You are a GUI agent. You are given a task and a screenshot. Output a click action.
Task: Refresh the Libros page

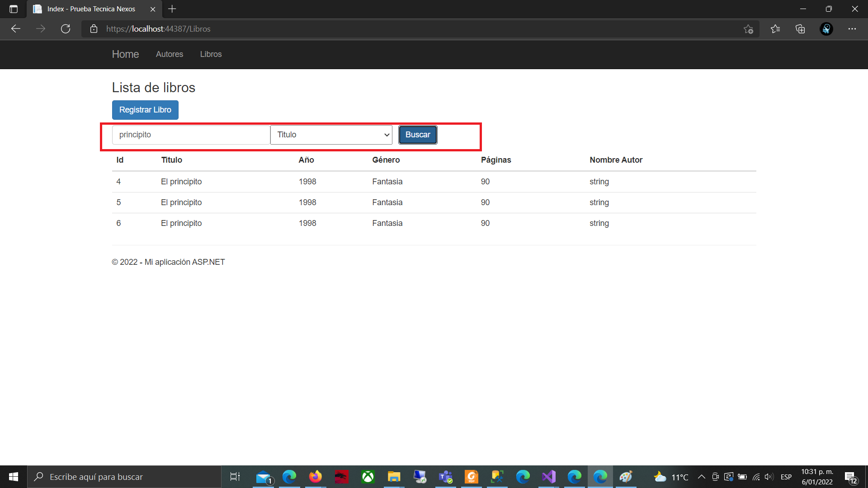[66, 28]
